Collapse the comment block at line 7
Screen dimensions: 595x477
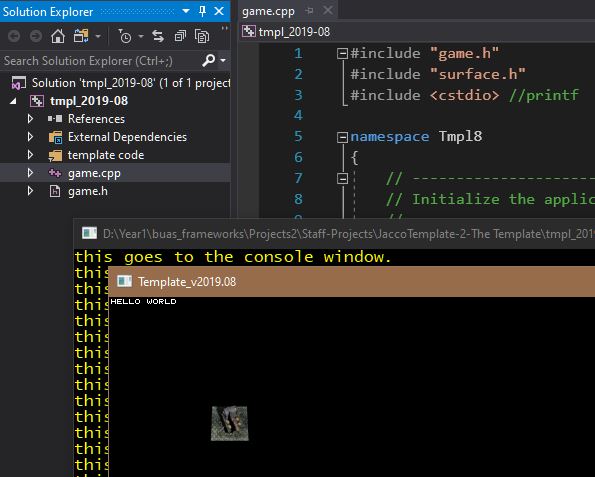tap(342, 178)
